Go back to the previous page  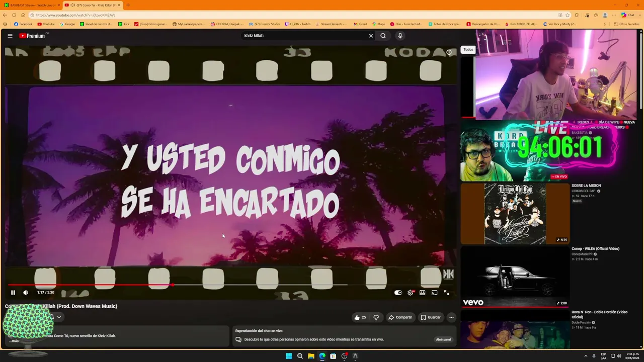pos(5,15)
